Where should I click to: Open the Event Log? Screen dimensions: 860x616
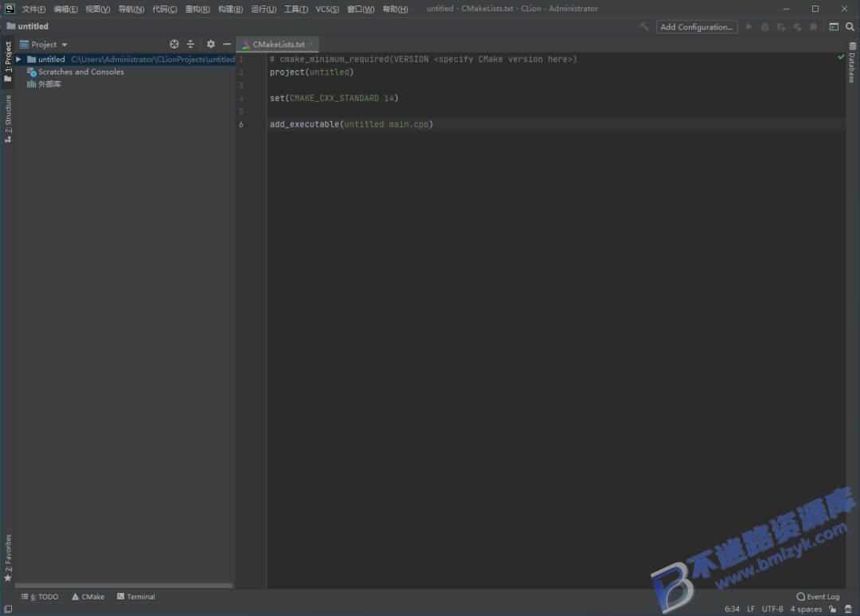818,597
